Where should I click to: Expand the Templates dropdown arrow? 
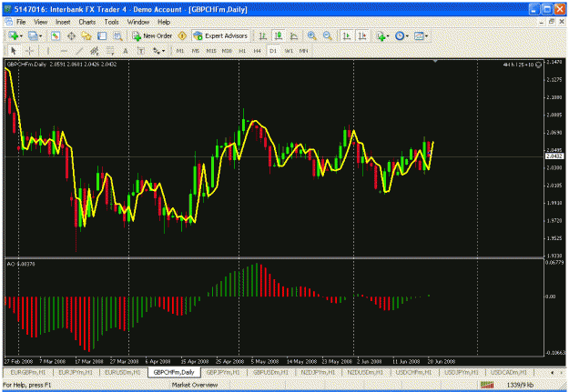click(x=426, y=35)
